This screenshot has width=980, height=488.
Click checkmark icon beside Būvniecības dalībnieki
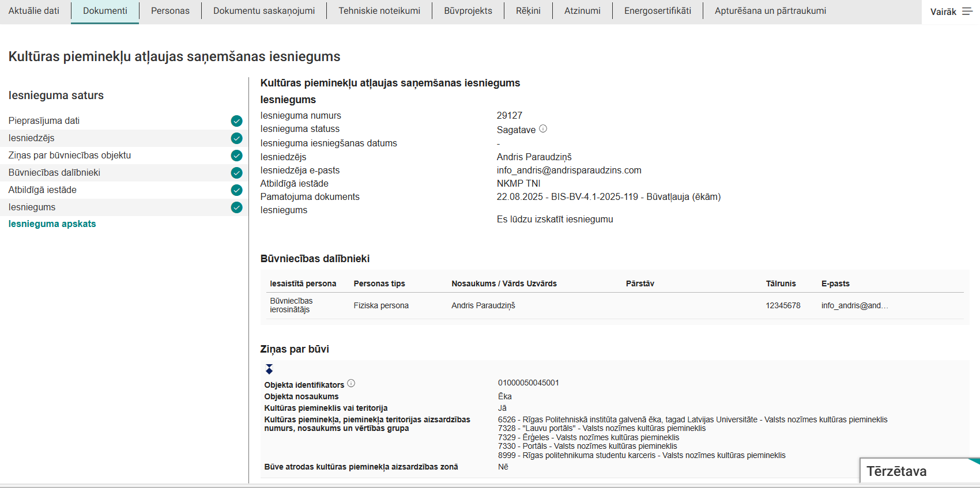point(236,173)
